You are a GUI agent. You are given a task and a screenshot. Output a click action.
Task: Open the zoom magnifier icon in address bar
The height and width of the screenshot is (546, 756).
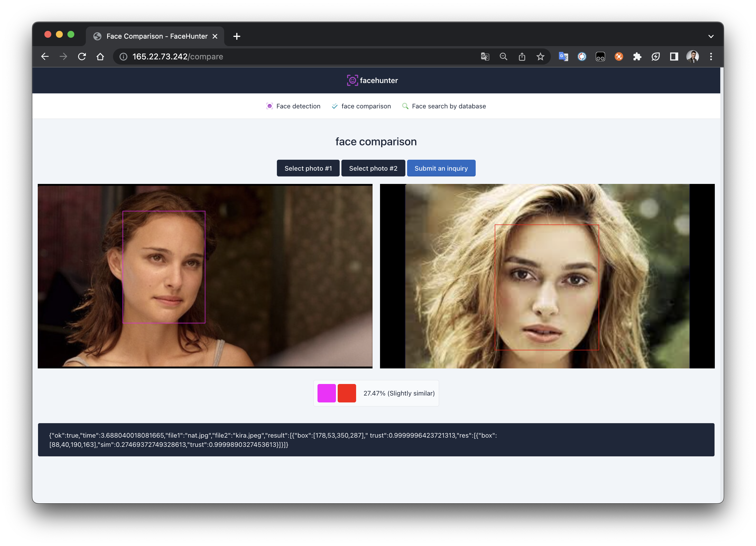pyautogui.click(x=503, y=57)
